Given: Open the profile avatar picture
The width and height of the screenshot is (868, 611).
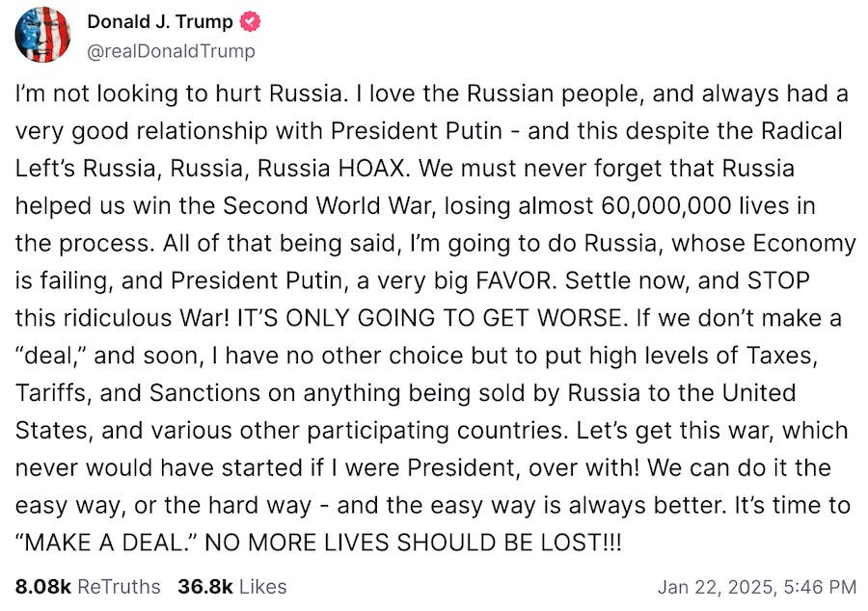Looking at the screenshot, I should (42, 35).
